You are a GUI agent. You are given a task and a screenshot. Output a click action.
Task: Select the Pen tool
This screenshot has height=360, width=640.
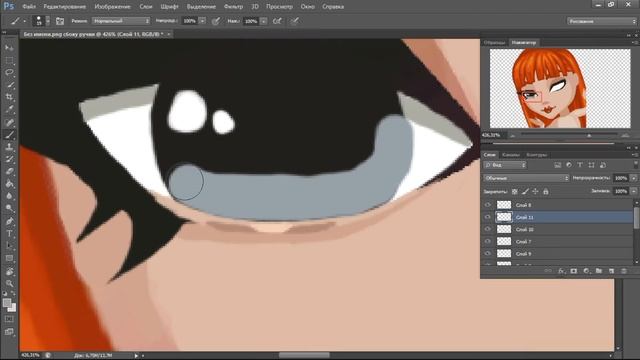(x=9, y=221)
